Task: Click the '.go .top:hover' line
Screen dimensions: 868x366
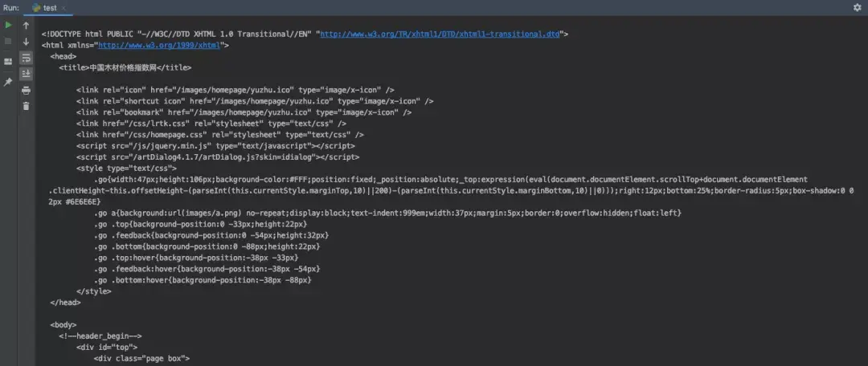Action: click(196, 258)
